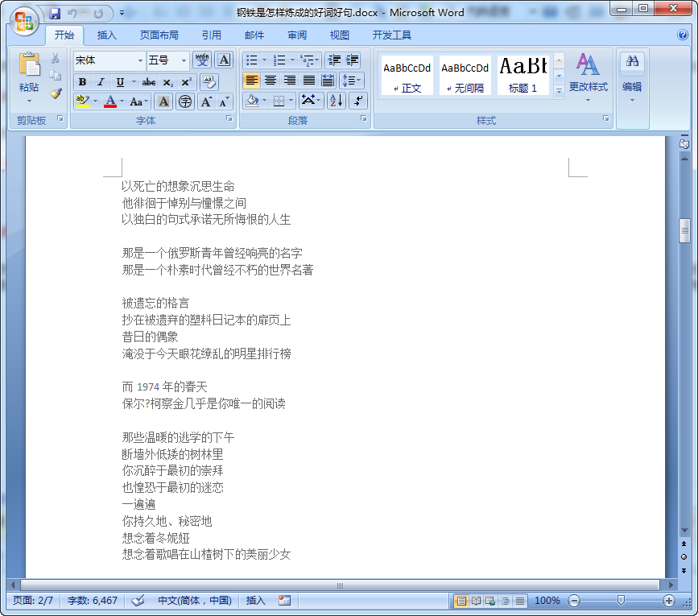This screenshot has height=616, width=698.
Task: Click 中文(简体，中国) language indicator
Action: pyautogui.click(x=195, y=601)
